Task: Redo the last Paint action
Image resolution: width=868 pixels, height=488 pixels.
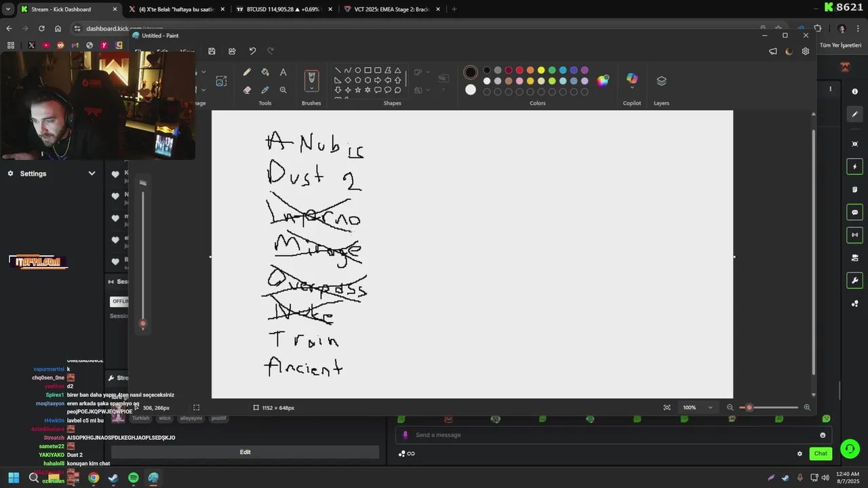Action: tap(271, 51)
